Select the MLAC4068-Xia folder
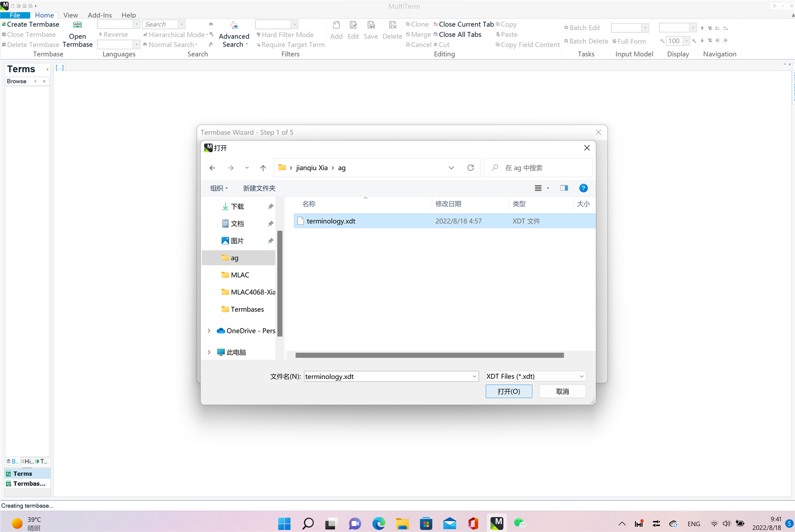Image resolution: width=795 pixels, height=532 pixels. (x=239, y=292)
